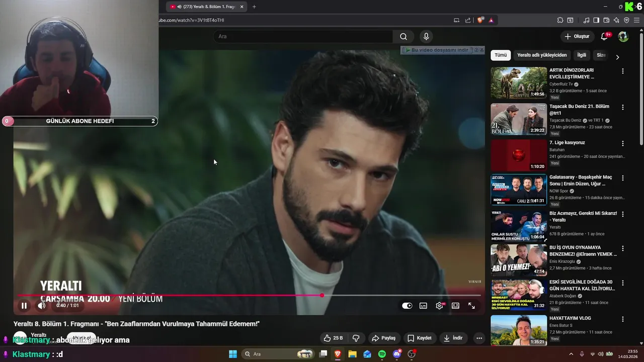The image size is (644, 362).
Task: Dislike the video with thumbs down
Action: coord(356,338)
